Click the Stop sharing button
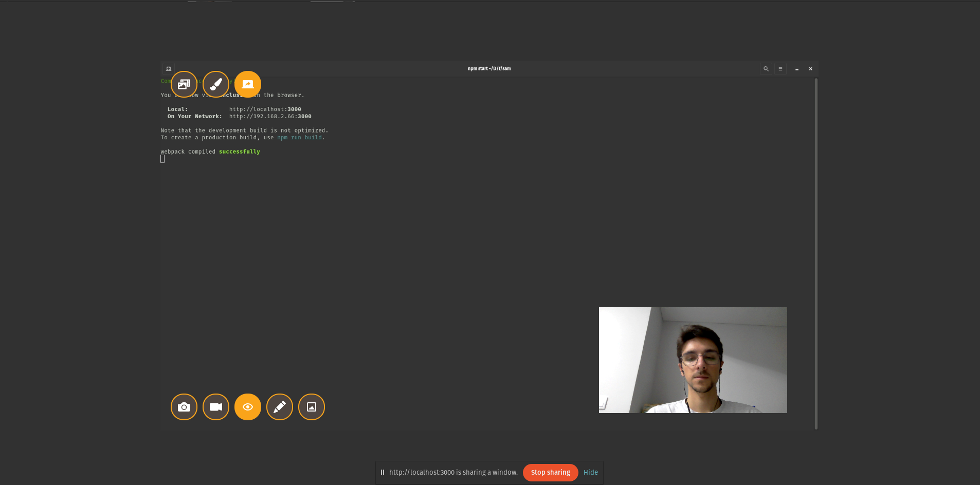This screenshot has width=980, height=485. tap(551, 473)
